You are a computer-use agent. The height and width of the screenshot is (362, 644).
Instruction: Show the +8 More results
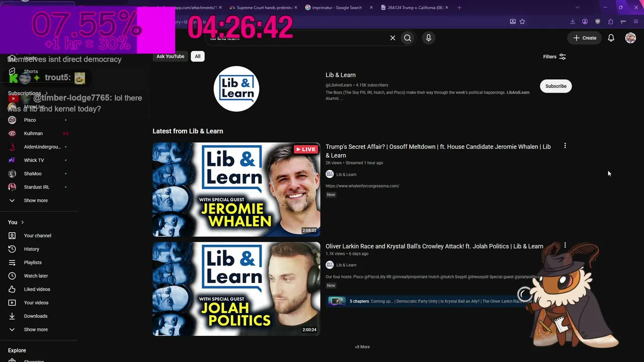(362, 347)
